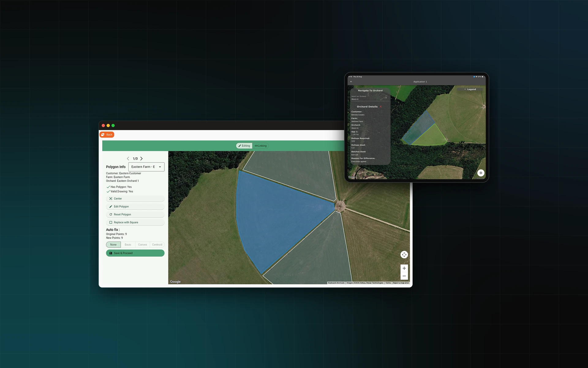The image size is (588, 368).
Task: Click 'Original Points: 9' text
Action: [116, 234]
